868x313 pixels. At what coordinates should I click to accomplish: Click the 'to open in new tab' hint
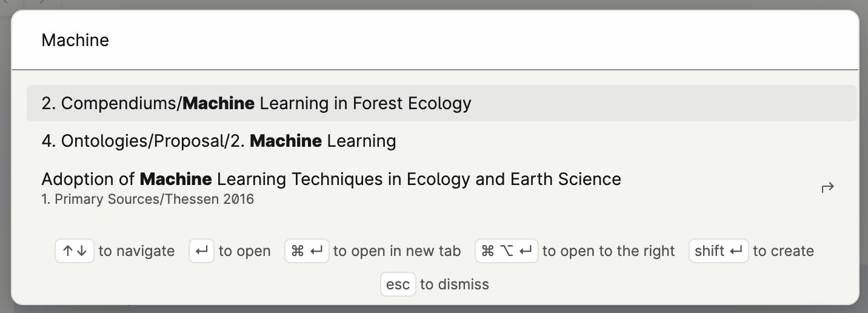[x=397, y=251]
